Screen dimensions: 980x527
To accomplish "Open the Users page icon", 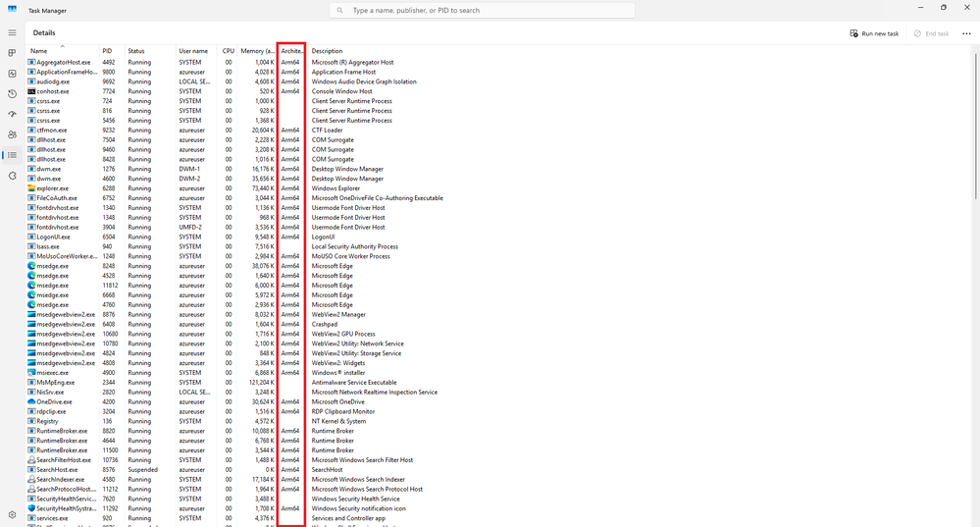I will (12, 134).
